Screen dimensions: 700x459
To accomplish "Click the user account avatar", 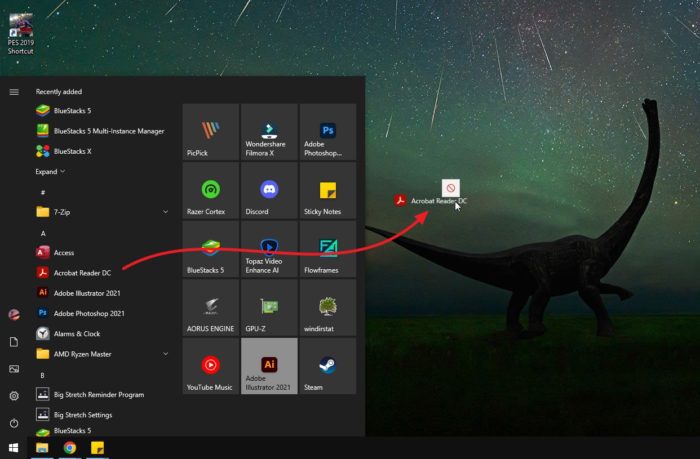I will [x=14, y=315].
